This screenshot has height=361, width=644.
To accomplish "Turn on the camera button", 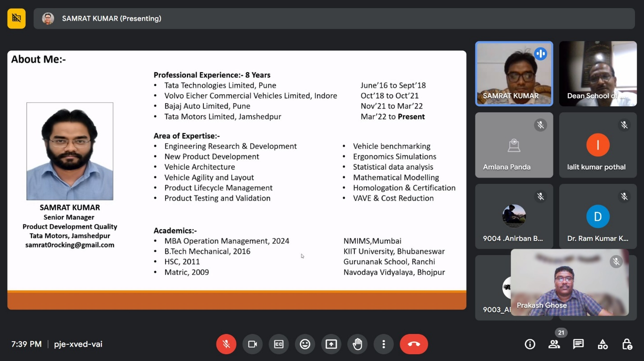I will point(253,344).
